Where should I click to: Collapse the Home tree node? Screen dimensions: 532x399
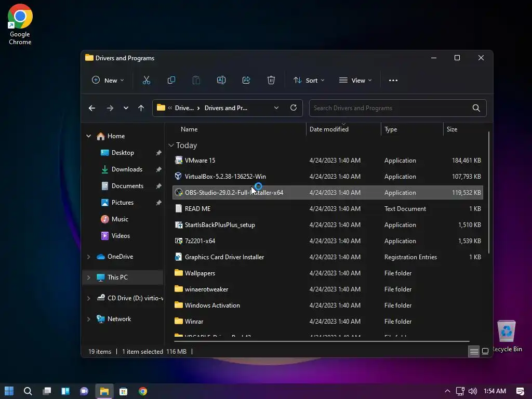point(88,136)
